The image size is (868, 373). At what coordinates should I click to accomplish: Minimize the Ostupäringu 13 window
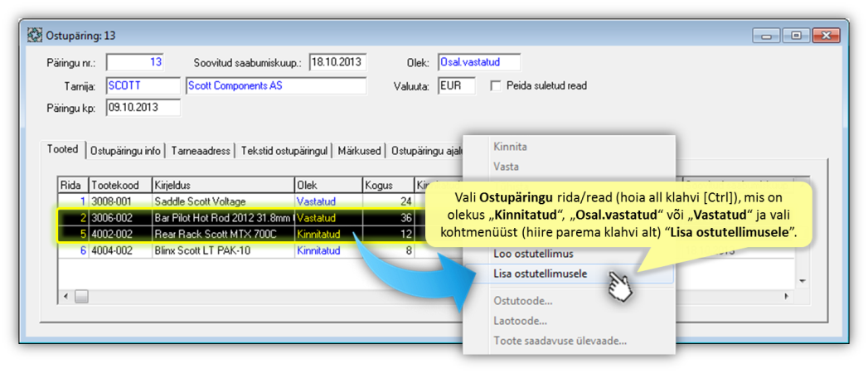click(766, 36)
